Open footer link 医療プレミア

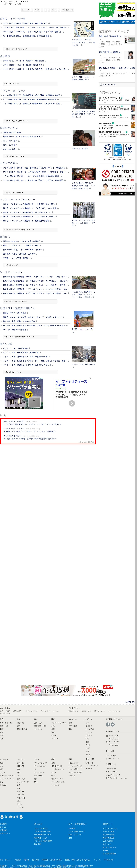coord(99,711)
